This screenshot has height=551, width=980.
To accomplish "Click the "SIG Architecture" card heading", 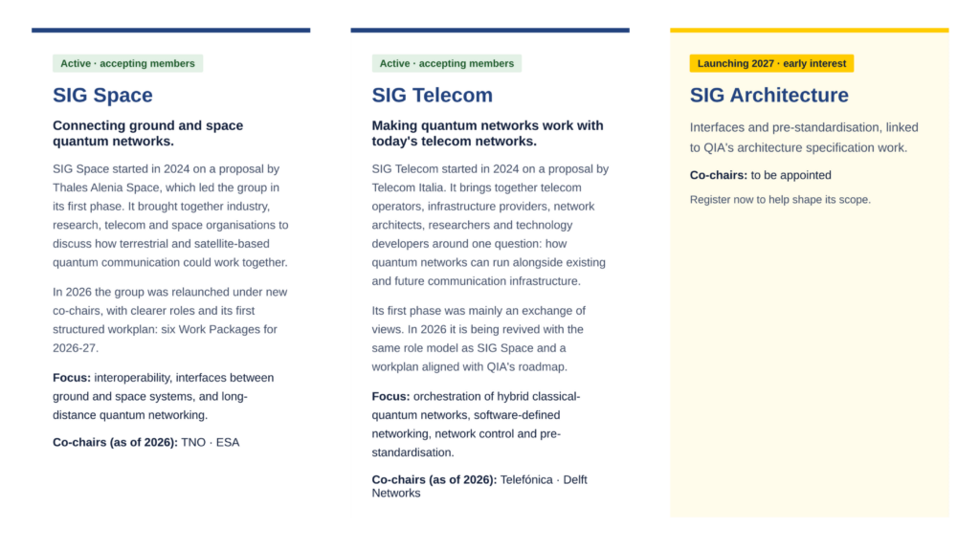I will point(768,95).
